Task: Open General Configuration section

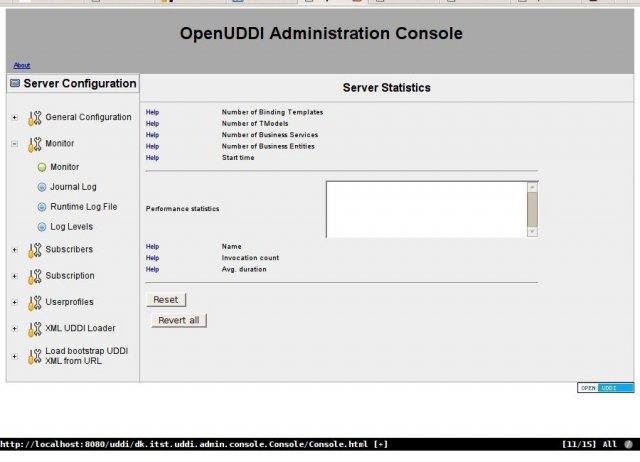Action: tap(88, 117)
